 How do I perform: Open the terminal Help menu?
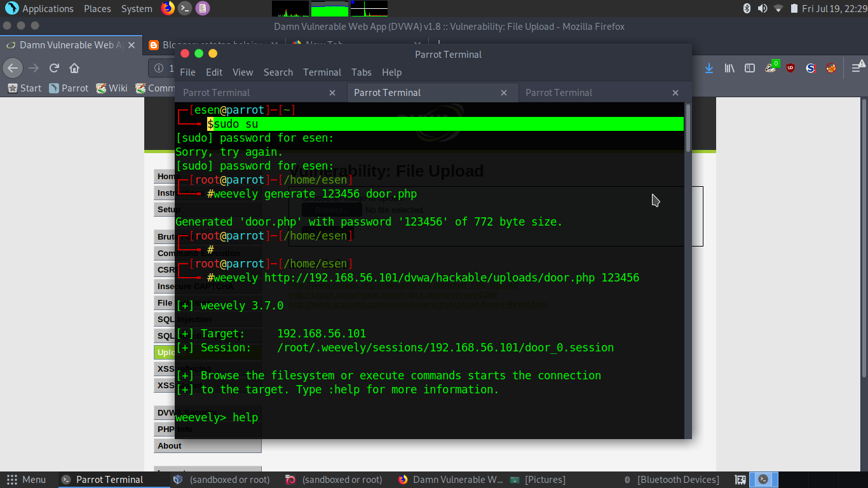coord(392,72)
